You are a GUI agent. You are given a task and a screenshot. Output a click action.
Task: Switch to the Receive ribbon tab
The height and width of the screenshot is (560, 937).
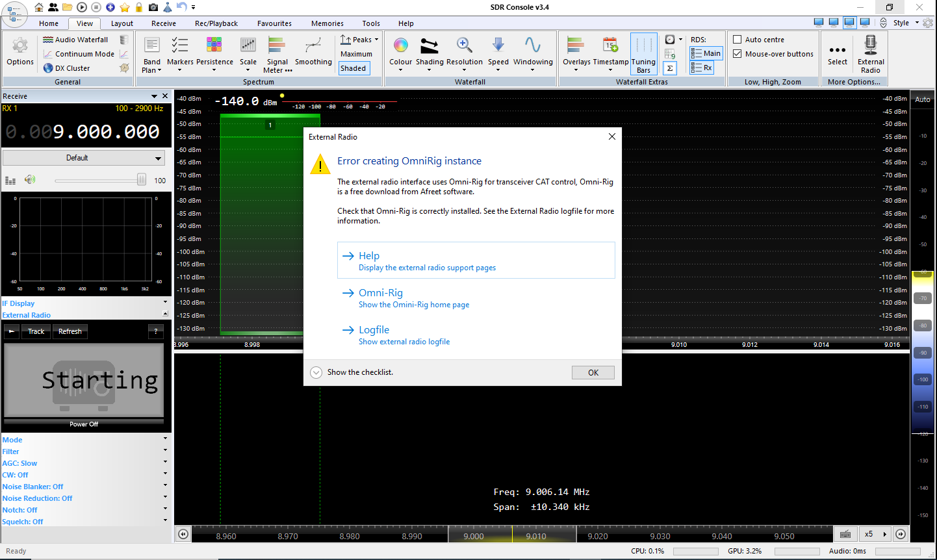pyautogui.click(x=163, y=23)
